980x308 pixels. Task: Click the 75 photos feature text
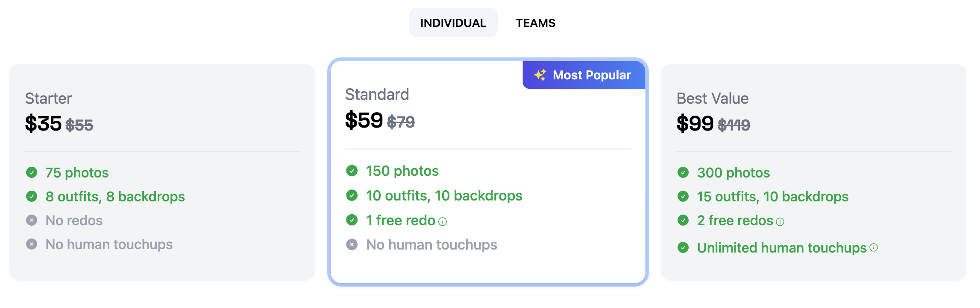76,173
